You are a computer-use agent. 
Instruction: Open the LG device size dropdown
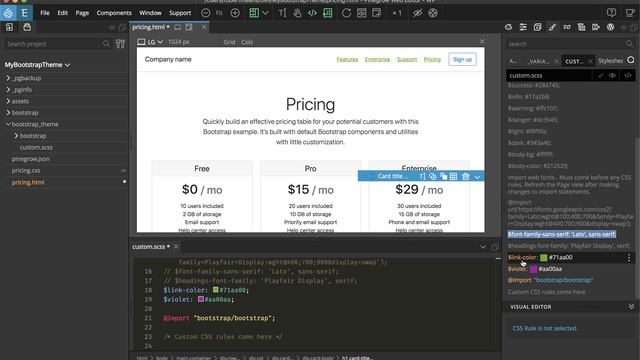pyautogui.click(x=150, y=42)
